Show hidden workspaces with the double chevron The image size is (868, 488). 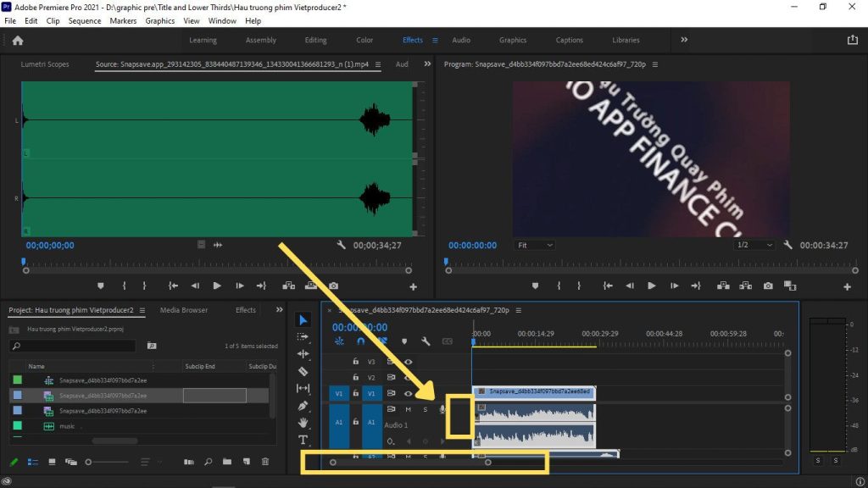pos(684,40)
